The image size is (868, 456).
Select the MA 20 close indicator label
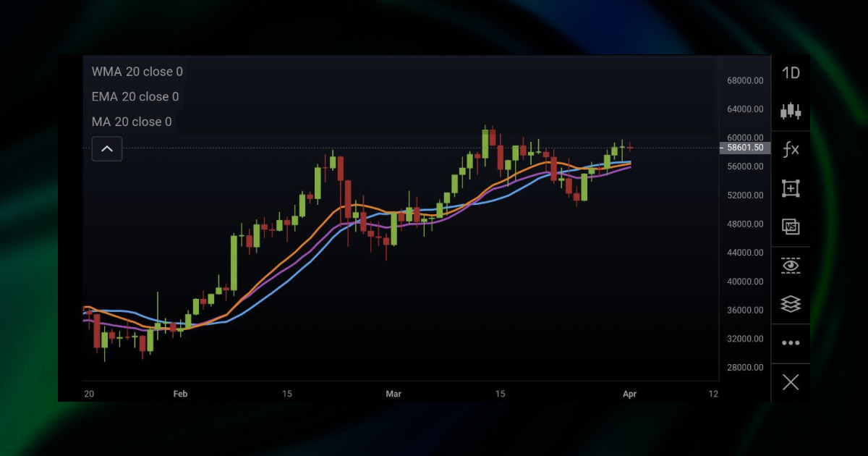[132, 122]
